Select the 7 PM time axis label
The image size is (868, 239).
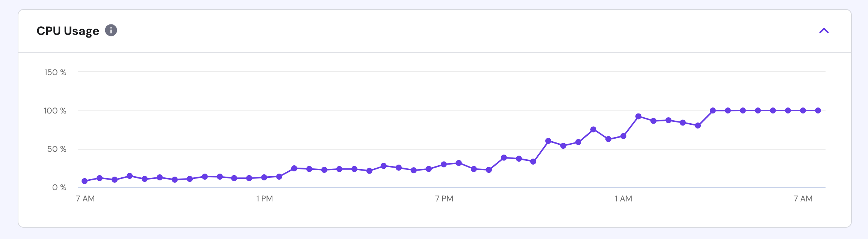click(444, 199)
